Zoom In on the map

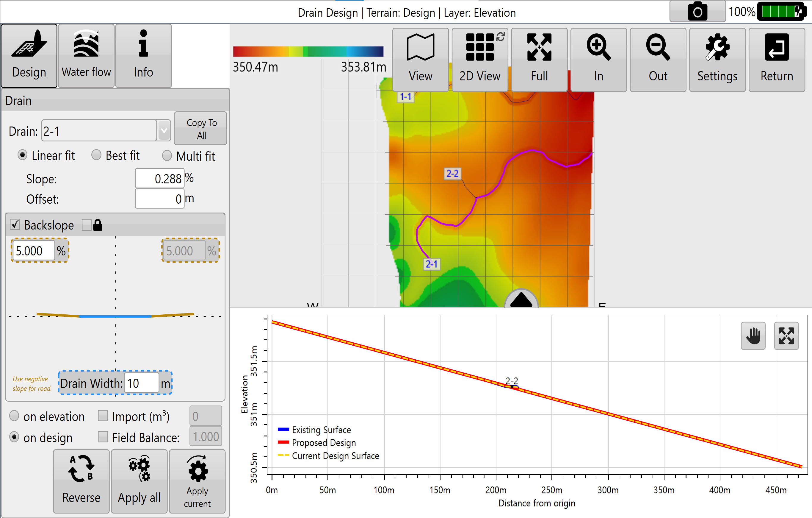point(598,60)
